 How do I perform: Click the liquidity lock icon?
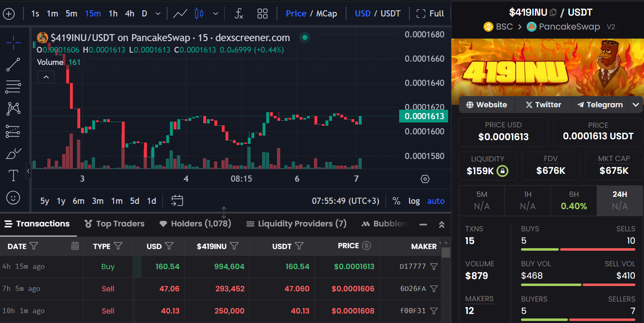(x=502, y=171)
